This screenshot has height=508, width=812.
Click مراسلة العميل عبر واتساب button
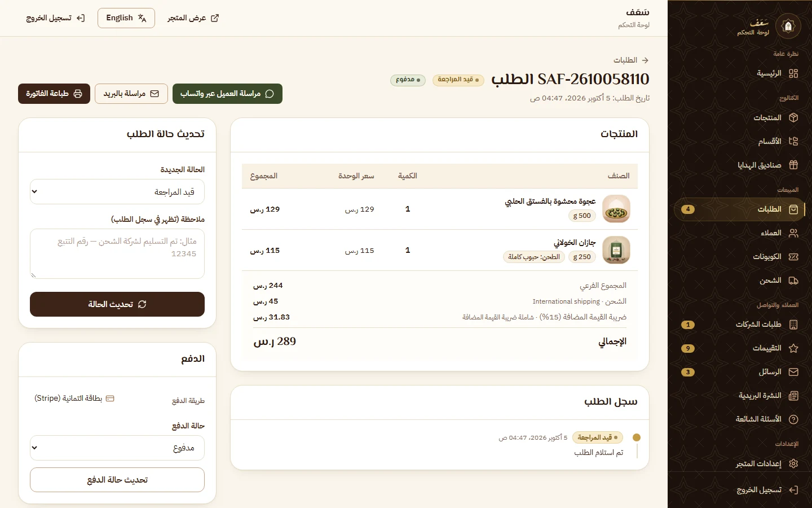[227, 94]
